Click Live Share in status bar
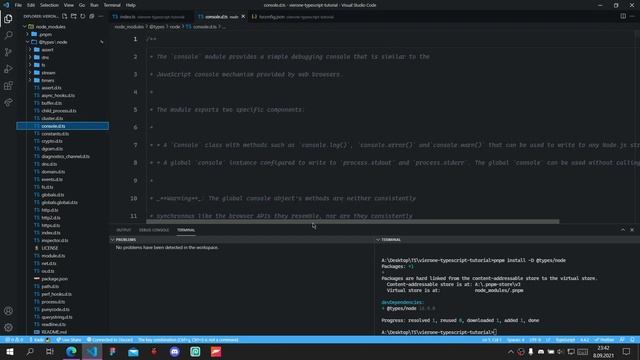The image size is (640, 360). coord(69,340)
